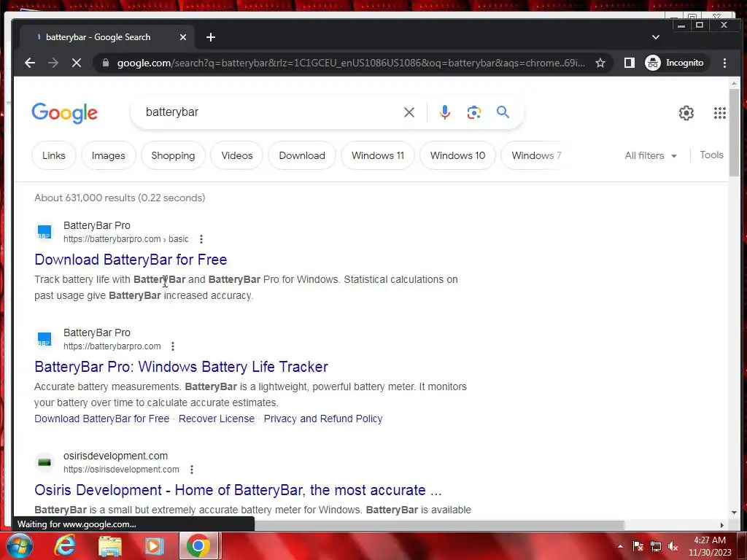The width and height of the screenshot is (747, 560).
Task: Open Google quick settings gear
Action: pos(686,113)
